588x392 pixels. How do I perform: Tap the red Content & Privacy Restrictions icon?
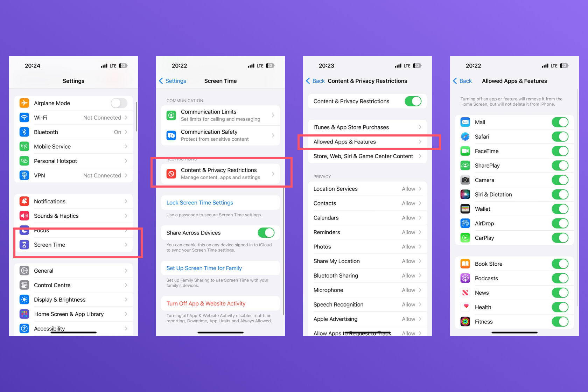[x=171, y=174]
